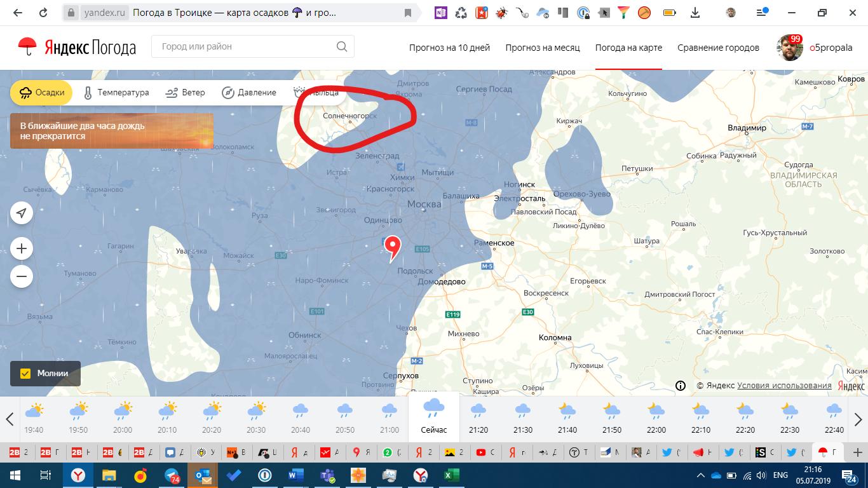The width and height of the screenshot is (868, 488).
Task: Mute system volume via speaker tray icon
Action: click(x=761, y=475)
